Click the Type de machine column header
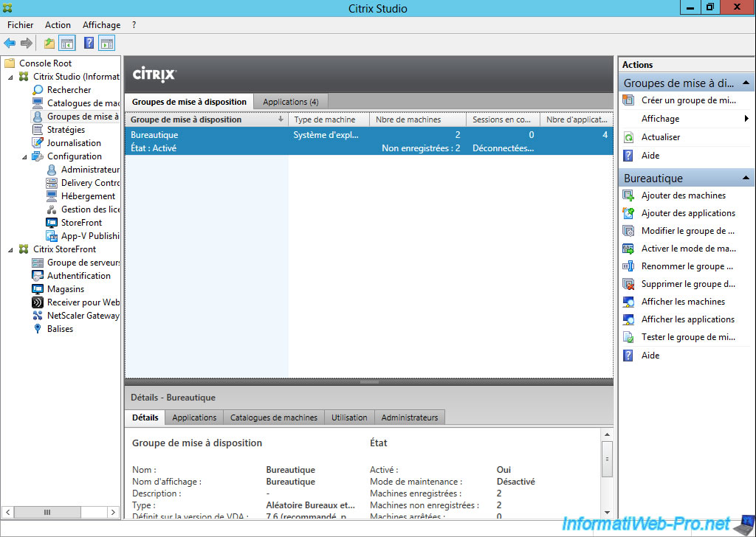The height and width of the screenshot is (537, 756). click(x=329, y=119)
